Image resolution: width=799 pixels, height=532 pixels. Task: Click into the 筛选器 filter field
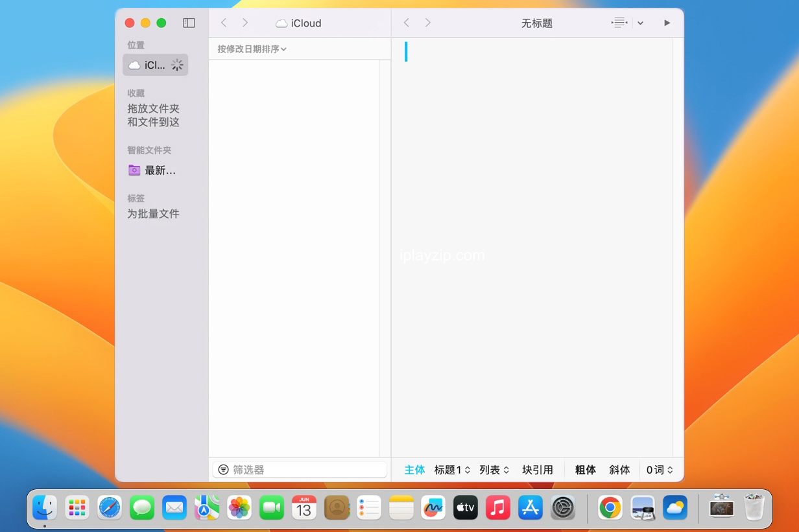305,470
